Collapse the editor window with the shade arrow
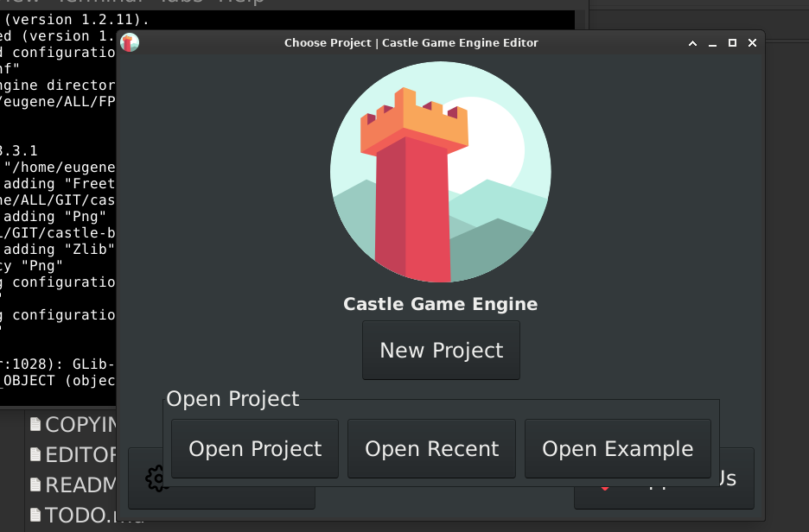 (691, 42)
